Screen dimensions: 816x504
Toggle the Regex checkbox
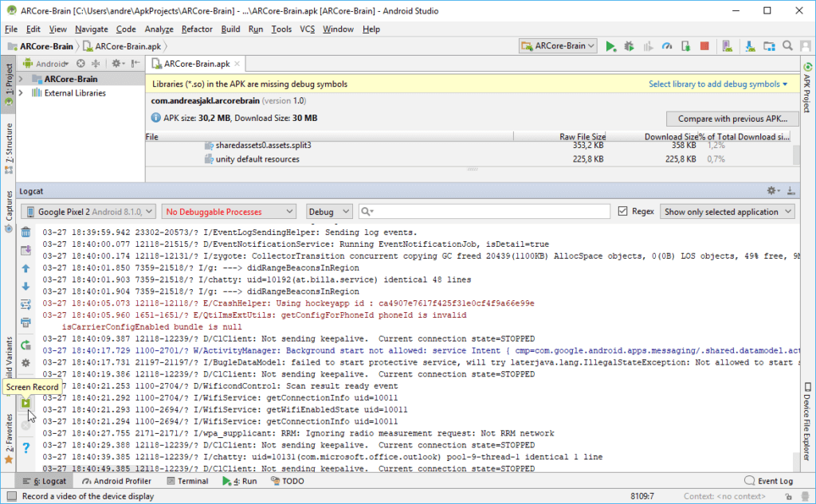pyautogui.click(x=622, y=211)
